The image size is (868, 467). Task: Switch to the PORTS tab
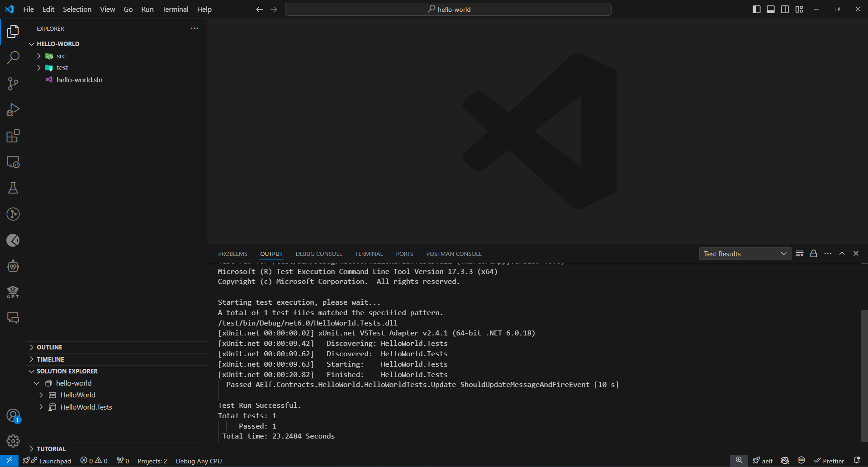click(404, 254)
